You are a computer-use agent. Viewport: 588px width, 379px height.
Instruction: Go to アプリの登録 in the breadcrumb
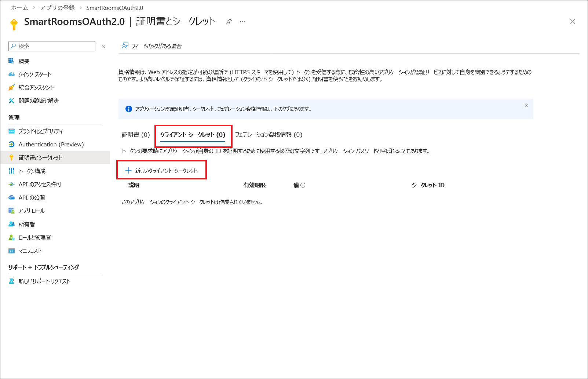coord(57,8)
